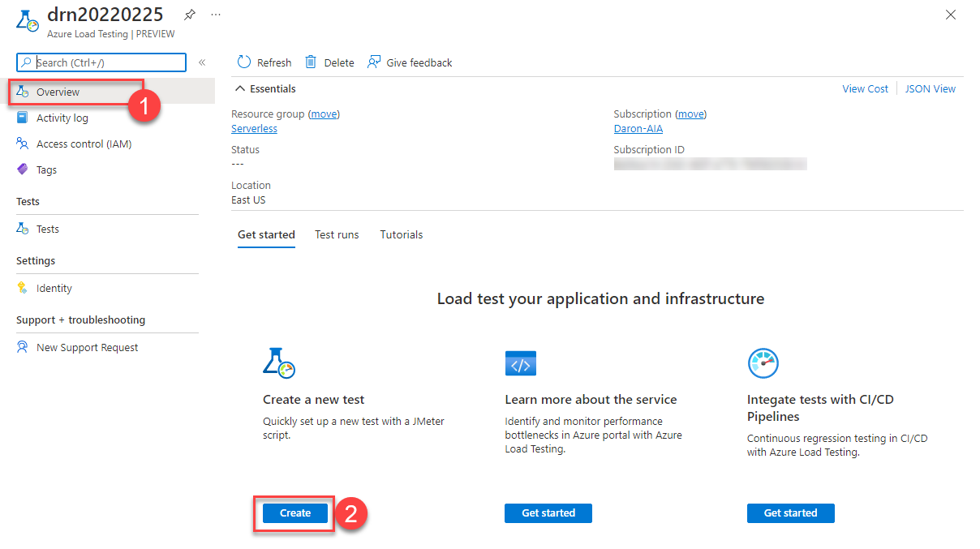Click Give feedback in the toolbar
The width and height of the screenshot is (980, 549).
pos(410,62)
